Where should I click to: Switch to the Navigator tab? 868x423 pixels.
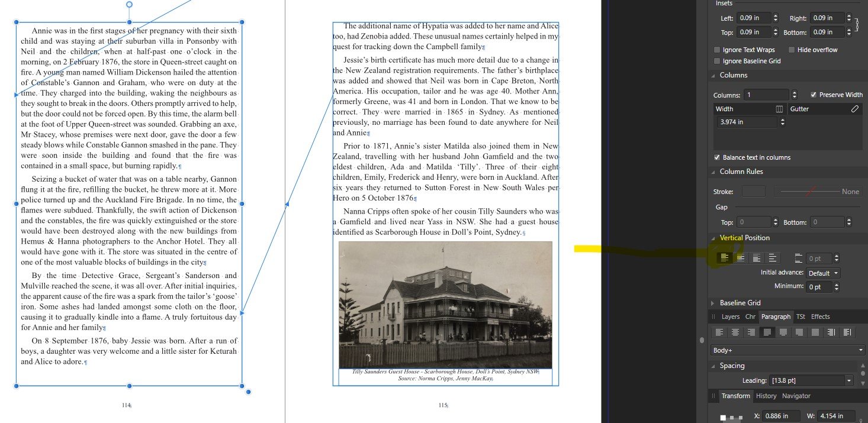pos(796,396)
